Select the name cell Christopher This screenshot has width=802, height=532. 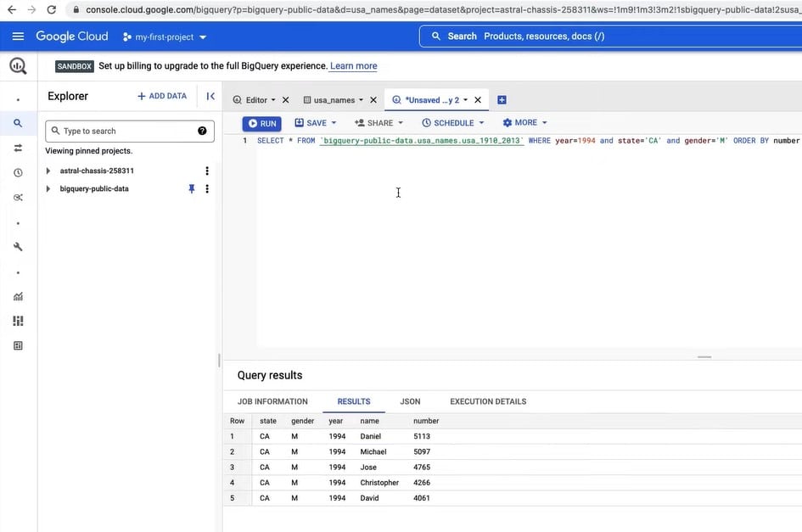click(x=379, y=483)
